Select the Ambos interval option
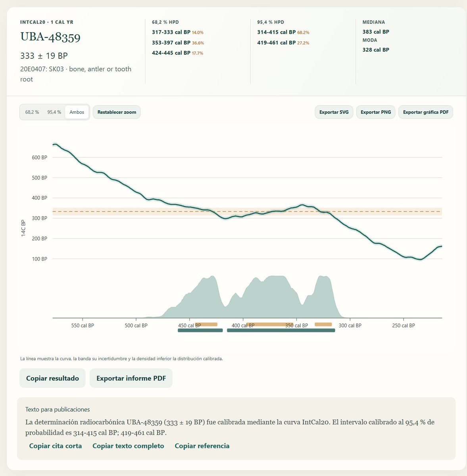The height and width of the screenshot is (476, 467). (x=77, y=112)
